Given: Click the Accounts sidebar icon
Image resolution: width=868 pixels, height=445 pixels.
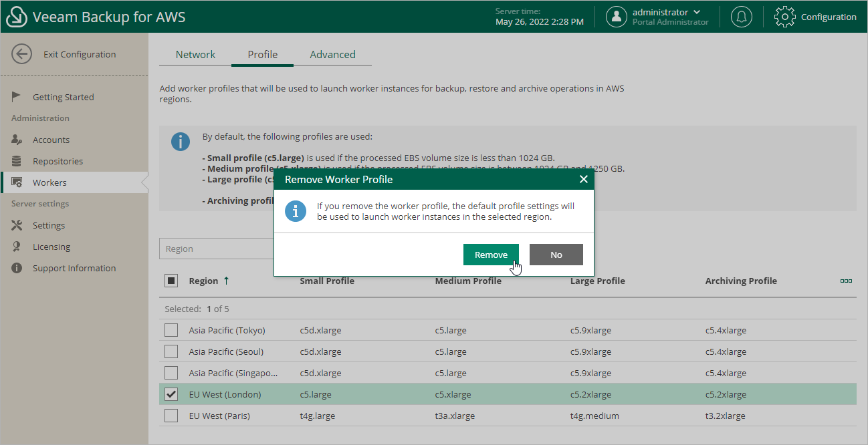Looking at the screenshot, I should point(17,140).
